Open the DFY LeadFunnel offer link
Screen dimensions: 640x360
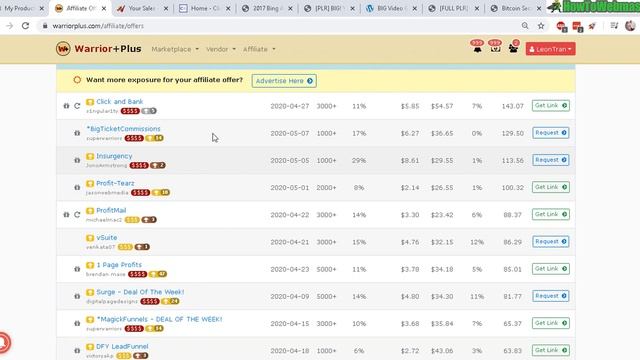tap(122, 347)
